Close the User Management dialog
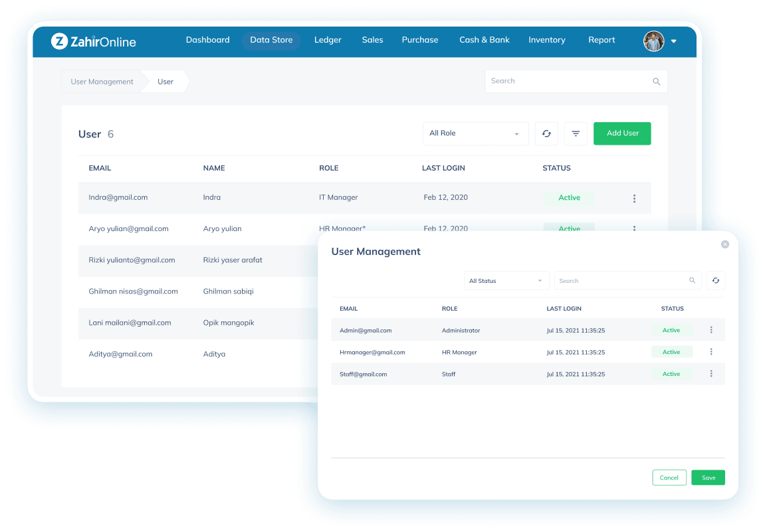This screenshot has height=532, width=765. 725,244
